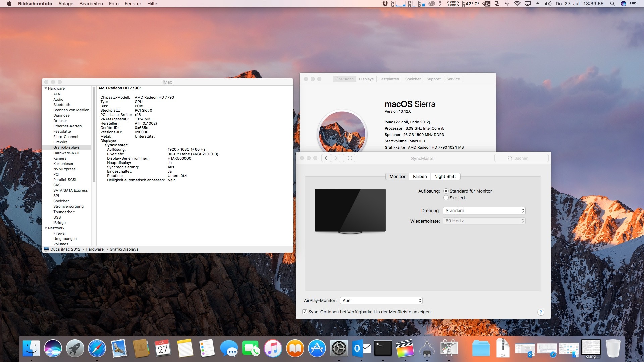Image resolution: width=644 pixels, height=362 pixels.
Task: Open Final Cut Pro in the dock
Action: coord(405,348)
